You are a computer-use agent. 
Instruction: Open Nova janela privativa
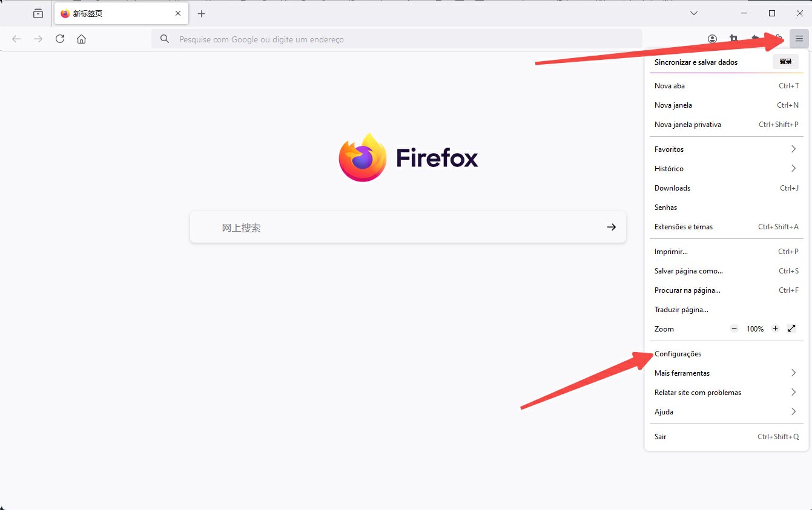click(726, 125)
